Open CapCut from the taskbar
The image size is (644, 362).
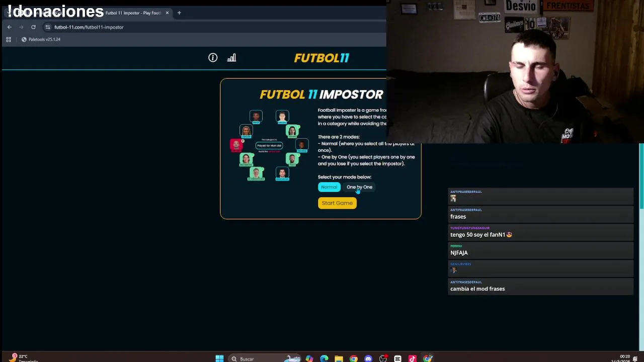(398, 358)
